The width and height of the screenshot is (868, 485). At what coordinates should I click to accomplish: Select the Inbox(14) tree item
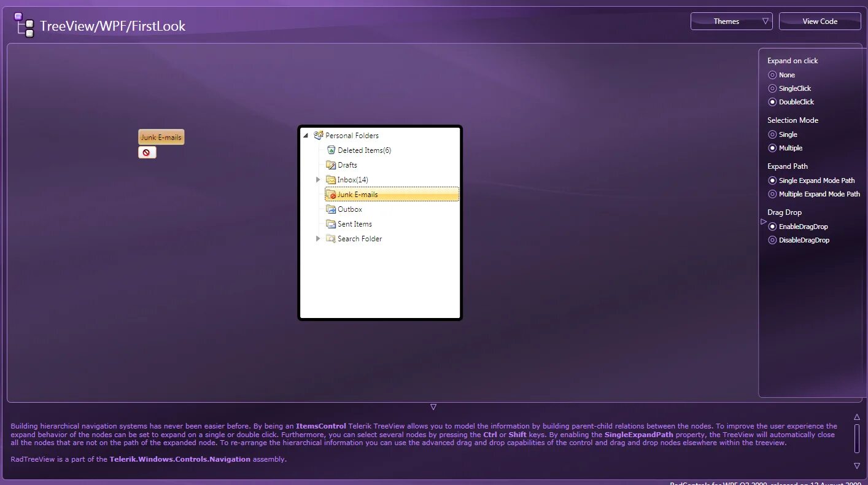point(353,179)
